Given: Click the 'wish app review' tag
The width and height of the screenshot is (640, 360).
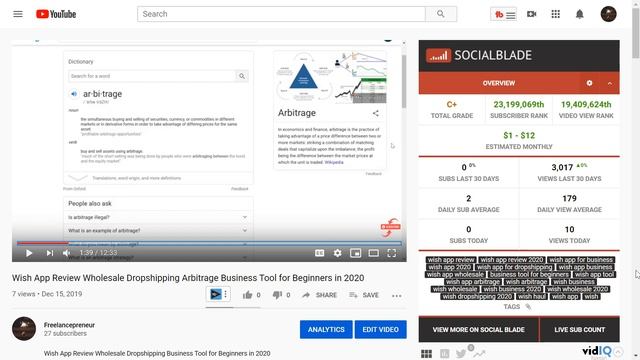Looking at the screenshot, I should pyautogui.click(x=451, y=260).
